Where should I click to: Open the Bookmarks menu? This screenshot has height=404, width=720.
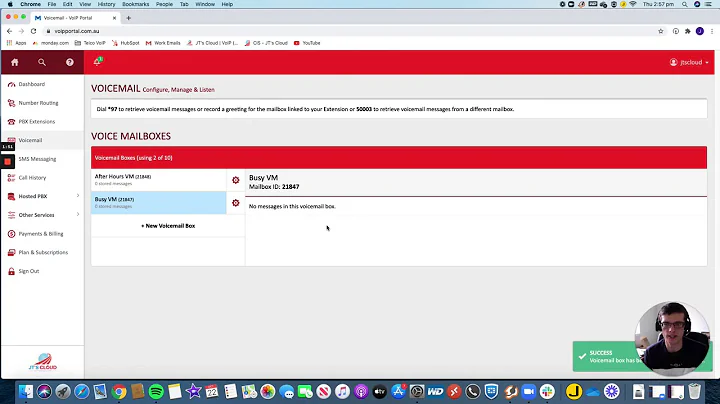135,4
